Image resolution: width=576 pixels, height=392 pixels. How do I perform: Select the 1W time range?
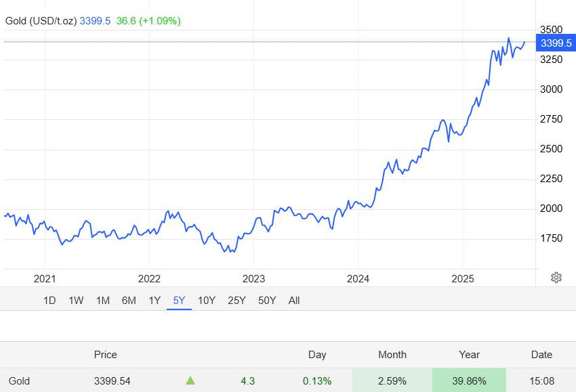coord(76,301)
